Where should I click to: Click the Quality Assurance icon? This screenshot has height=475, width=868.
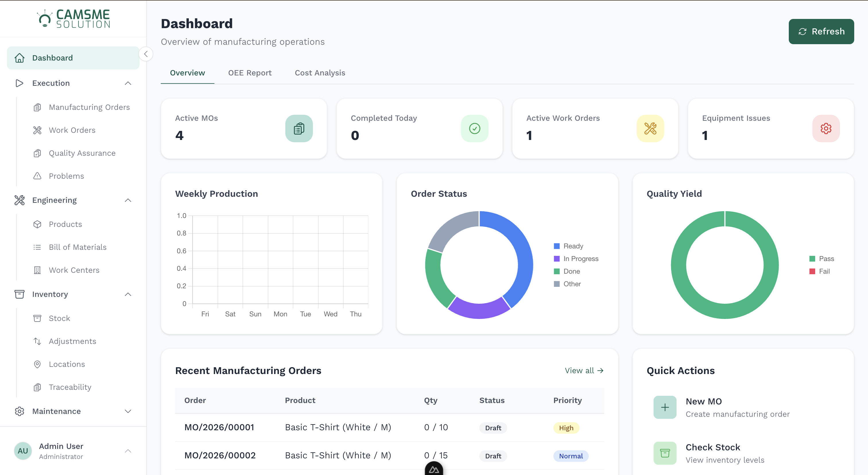click(37, 153)
